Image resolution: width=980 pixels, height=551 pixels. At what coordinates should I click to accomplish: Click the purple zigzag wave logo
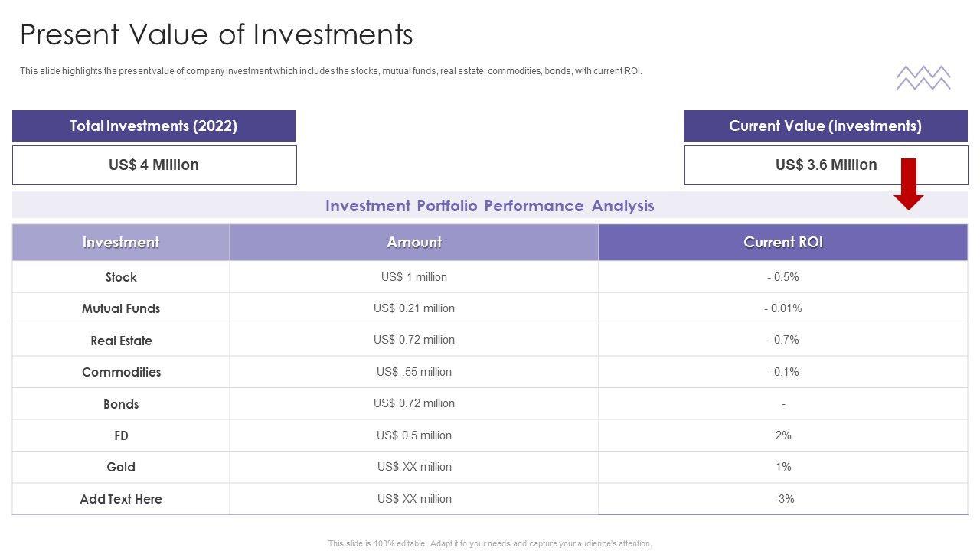[923, 78]
